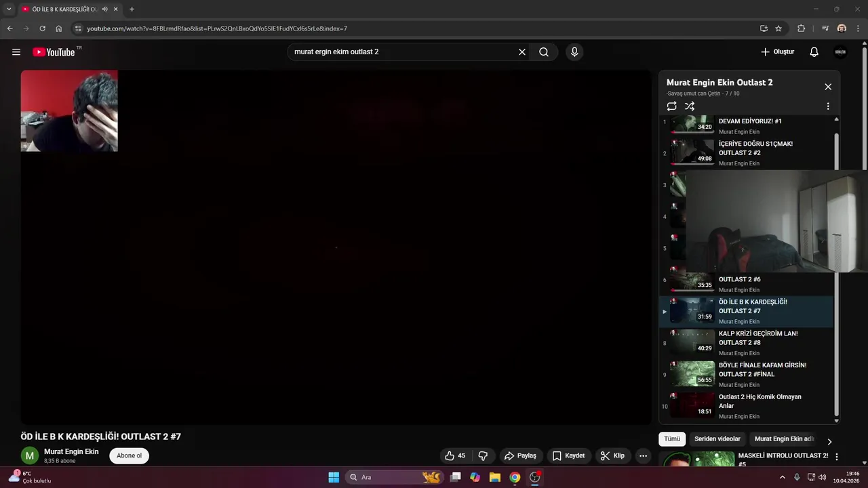Play Outlast 2 Hiç Komik Olmayan Anlar
This screenshot has height=488, width=868.
(x=747, y=407)
